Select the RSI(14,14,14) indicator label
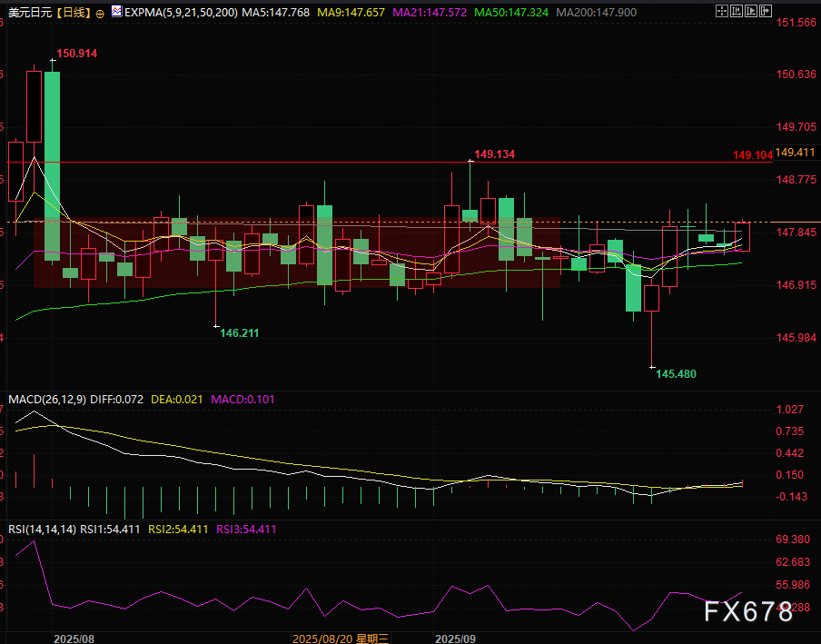This screenshot has width=821, height=644. tap(42, 529)
